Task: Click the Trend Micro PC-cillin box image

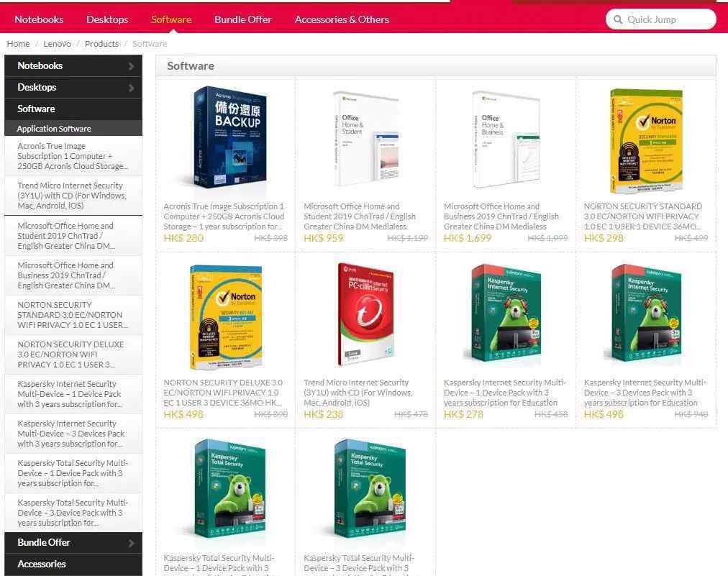Action: click(x=366, y=315)
